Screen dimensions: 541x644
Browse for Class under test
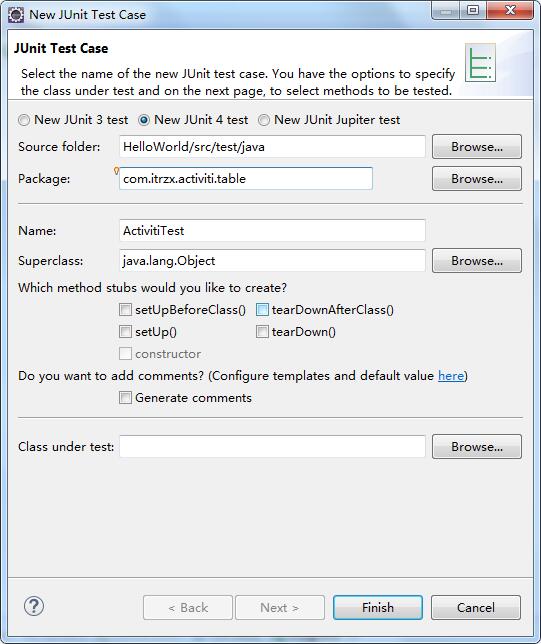(477, 446)
